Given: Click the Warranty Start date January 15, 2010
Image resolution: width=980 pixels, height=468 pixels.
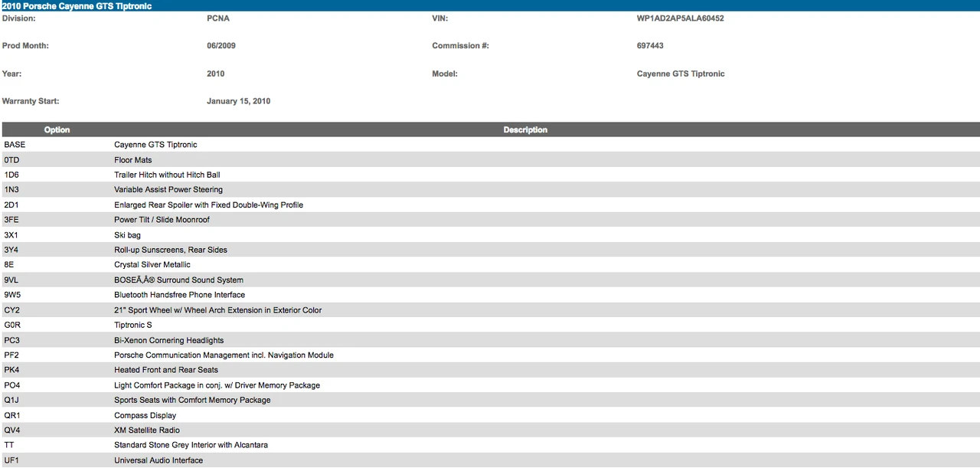Looking at the screenshot, I should pyautogui.click(x=238, y=101).
